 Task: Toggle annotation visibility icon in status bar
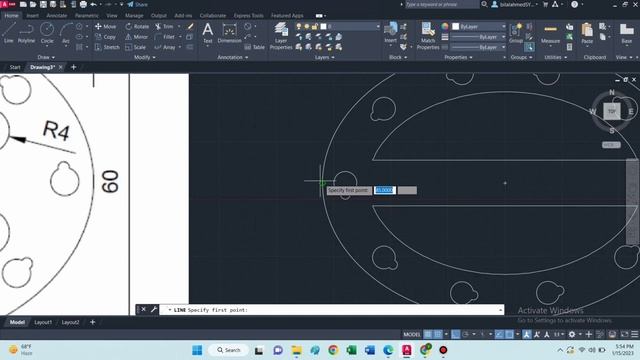pos(527,334)
